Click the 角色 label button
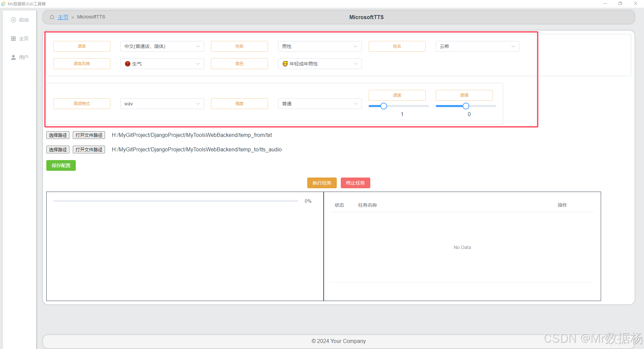The height and width of the screenshot is (349, 644). tap(239, 64)
